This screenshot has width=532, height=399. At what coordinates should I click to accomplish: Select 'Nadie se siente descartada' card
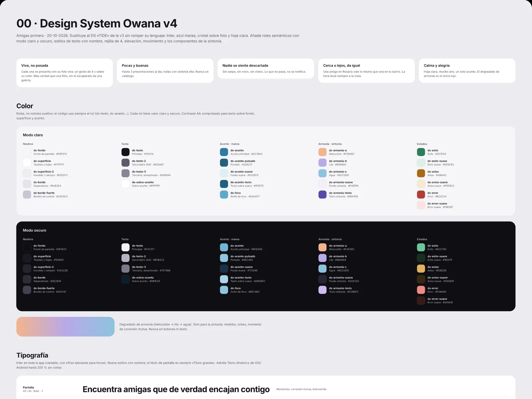coord(266,68)
